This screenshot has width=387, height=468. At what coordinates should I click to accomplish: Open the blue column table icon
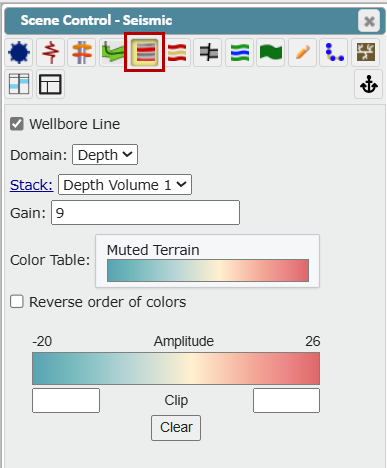[x=19, y=84]
